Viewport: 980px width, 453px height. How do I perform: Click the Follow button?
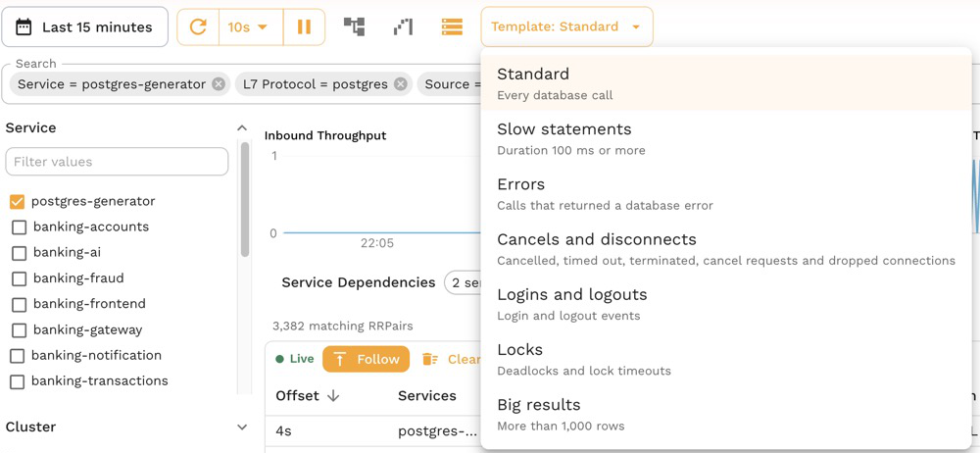[x=367, y=359]
